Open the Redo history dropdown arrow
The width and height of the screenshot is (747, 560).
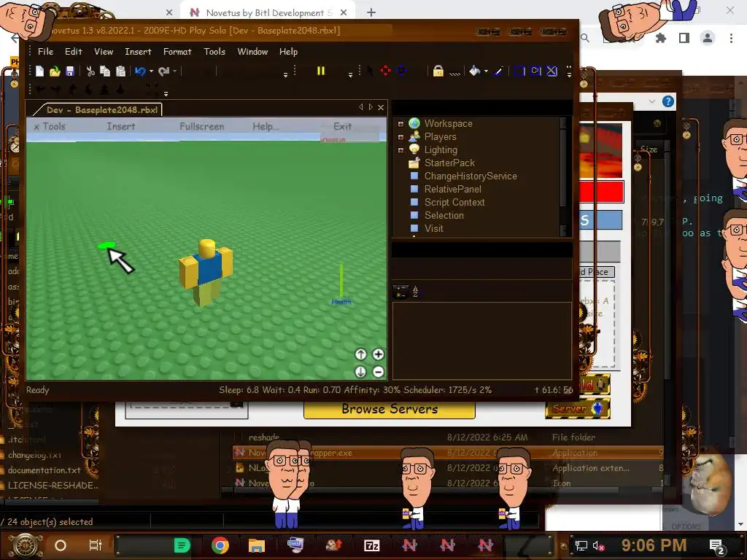click(175, 71)
